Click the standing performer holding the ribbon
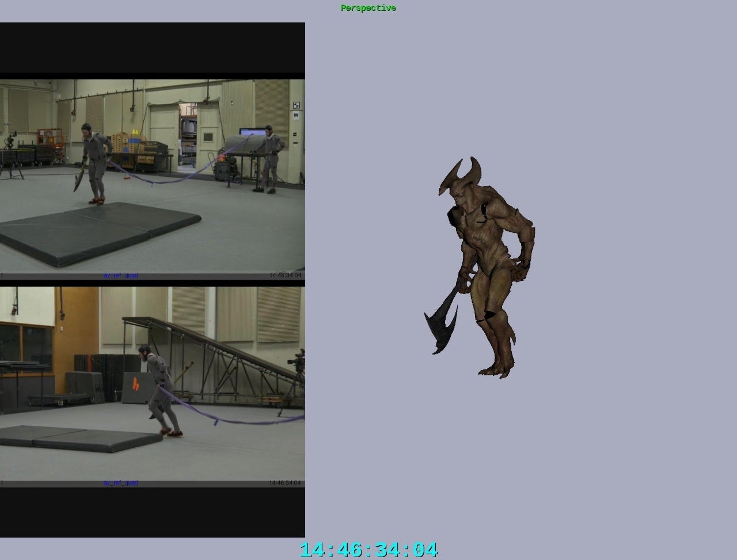 270,158
